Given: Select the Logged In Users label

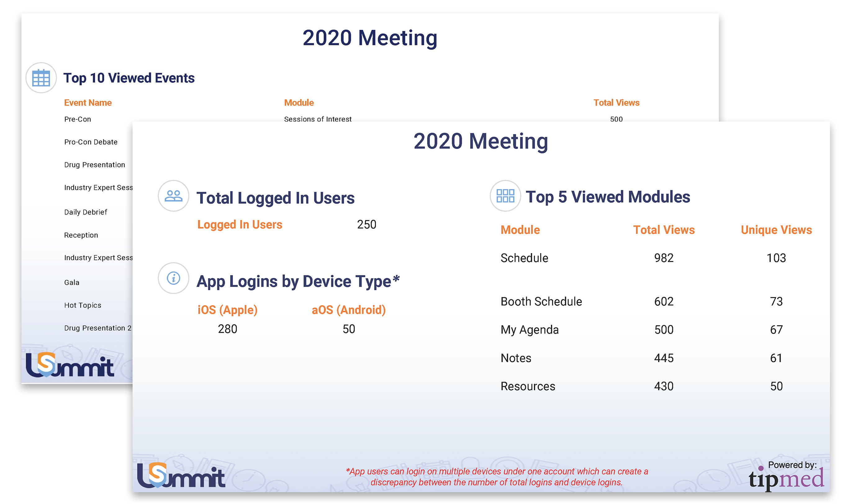Looking at the screenshot, I should [240, 225].
